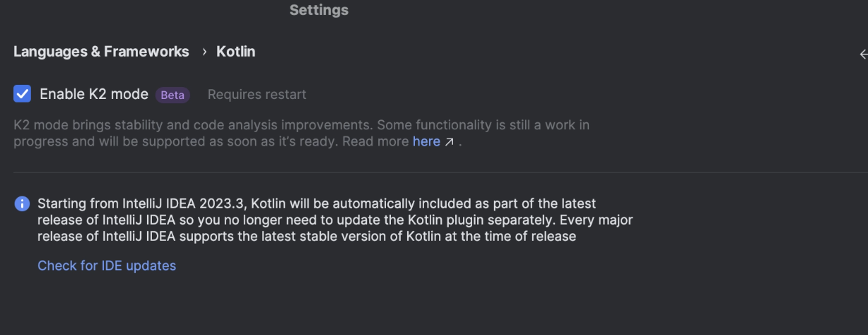The width and height of the screenshot is (868, 335).
Task: Click the blue info circle icon
Action: coord(22,204)
